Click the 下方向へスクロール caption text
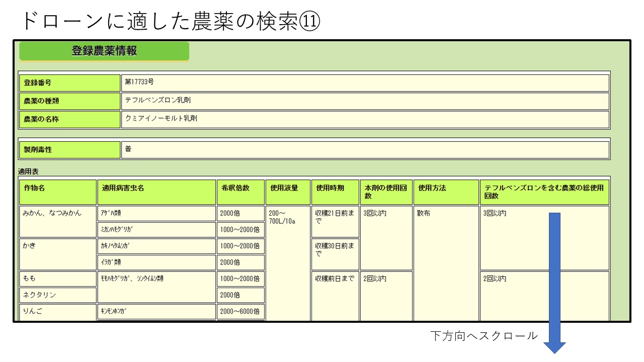Viewport: 644px width, 362px height. click(484, 336)
